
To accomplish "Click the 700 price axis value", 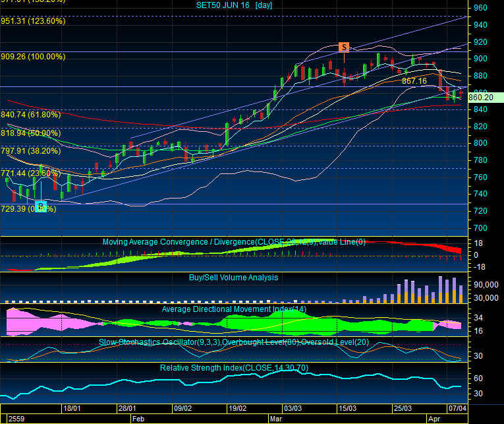I will click(480, 228).
